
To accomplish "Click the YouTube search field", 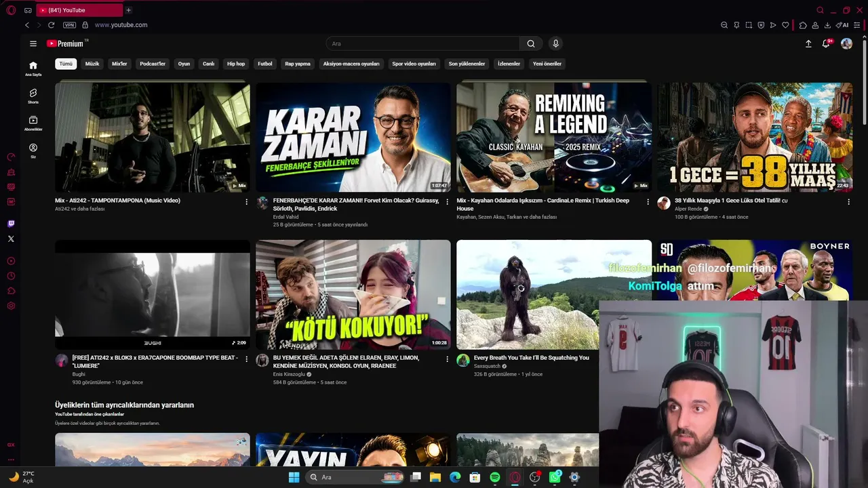I will pos(422,43).
